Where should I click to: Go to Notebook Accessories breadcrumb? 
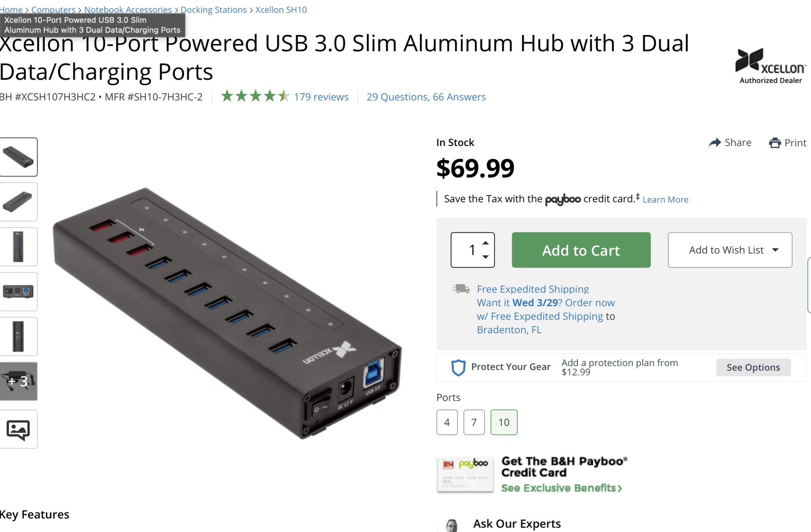pos(128,10)
